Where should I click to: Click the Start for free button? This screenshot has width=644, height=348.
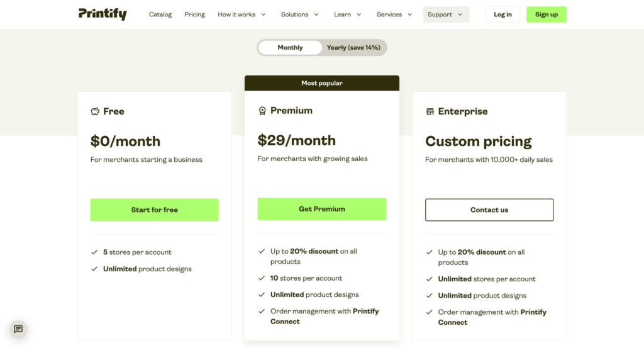pos(155,210)
